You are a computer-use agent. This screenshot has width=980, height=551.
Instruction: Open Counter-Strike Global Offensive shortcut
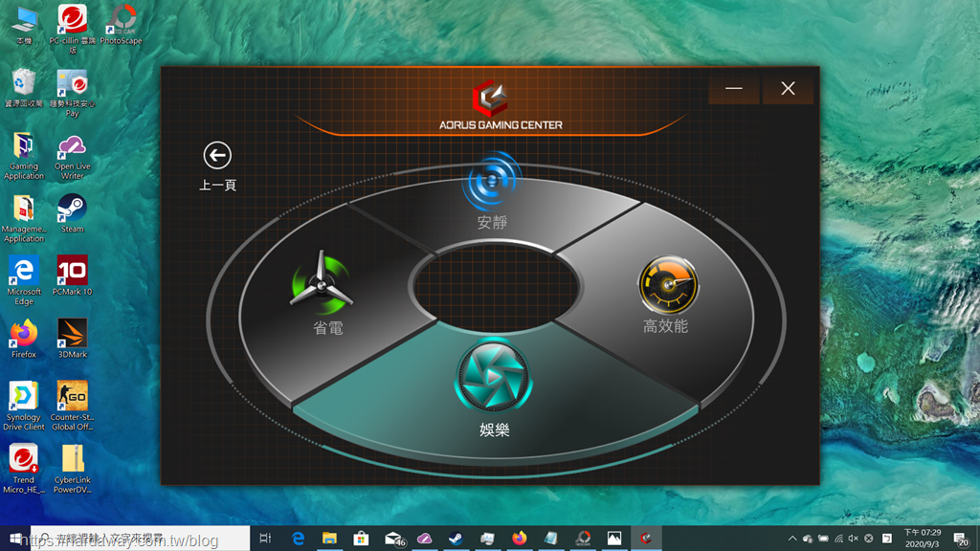[x=73, y=406]
